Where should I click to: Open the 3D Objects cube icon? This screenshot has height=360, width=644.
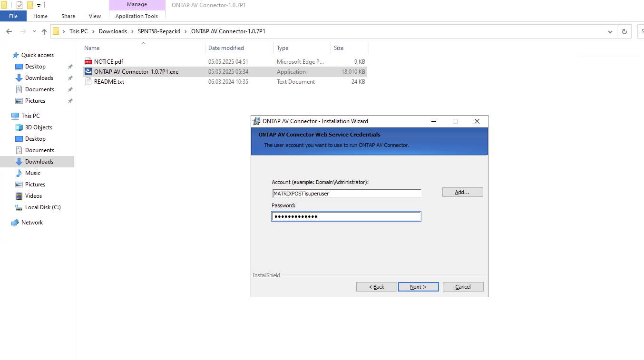tap(19, 127)
